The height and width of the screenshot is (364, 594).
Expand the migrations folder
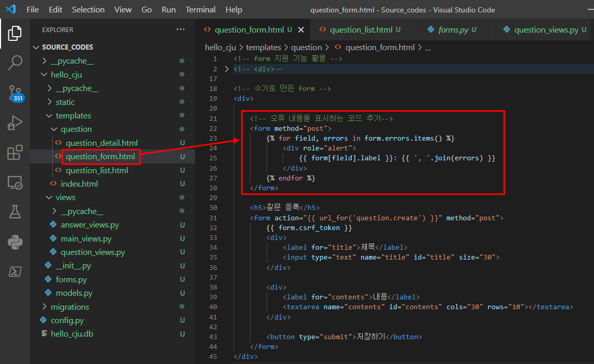(x=44, y=307)
